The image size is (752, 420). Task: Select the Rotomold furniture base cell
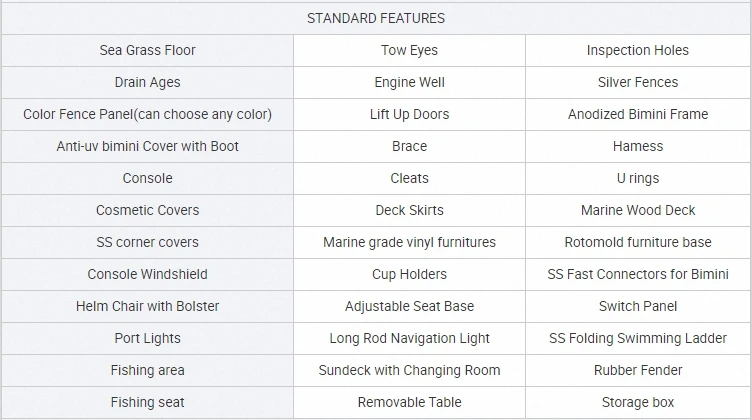(637, 242)
